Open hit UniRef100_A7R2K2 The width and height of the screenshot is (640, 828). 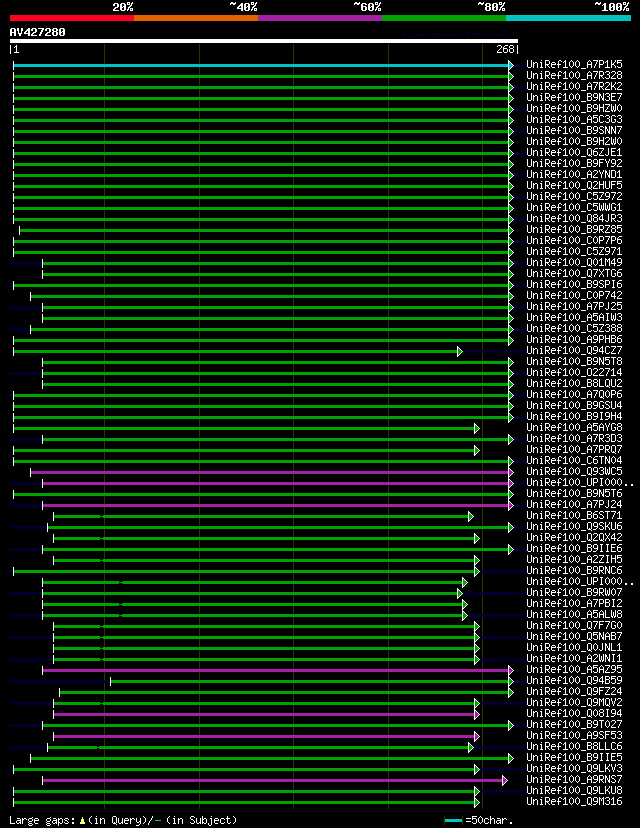click(574, 87)
